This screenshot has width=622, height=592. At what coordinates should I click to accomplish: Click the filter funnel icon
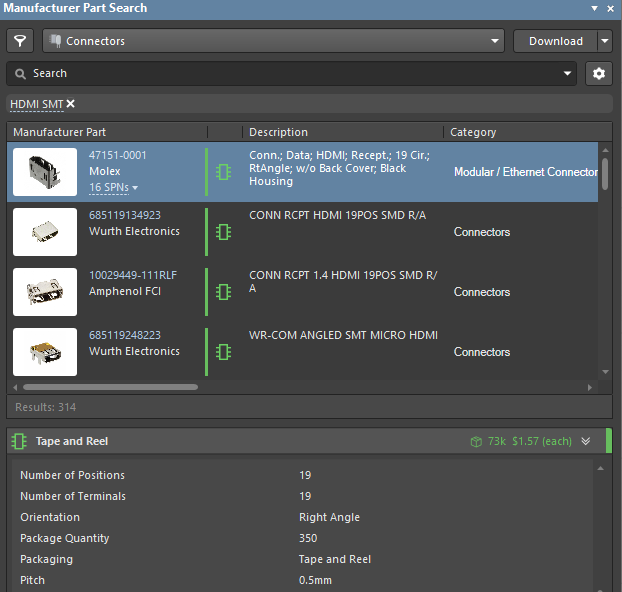pos(20,41)
